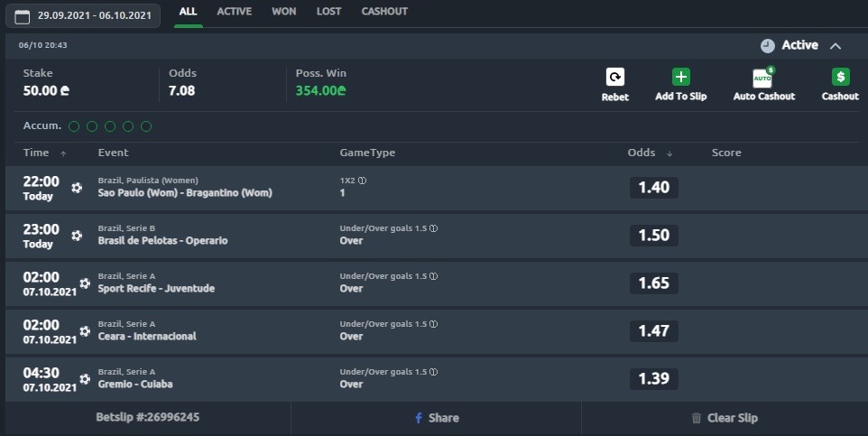This screenshot has height=436, width=868.
Task: Open the Auto Cashout icon
Action: point(763,77)
